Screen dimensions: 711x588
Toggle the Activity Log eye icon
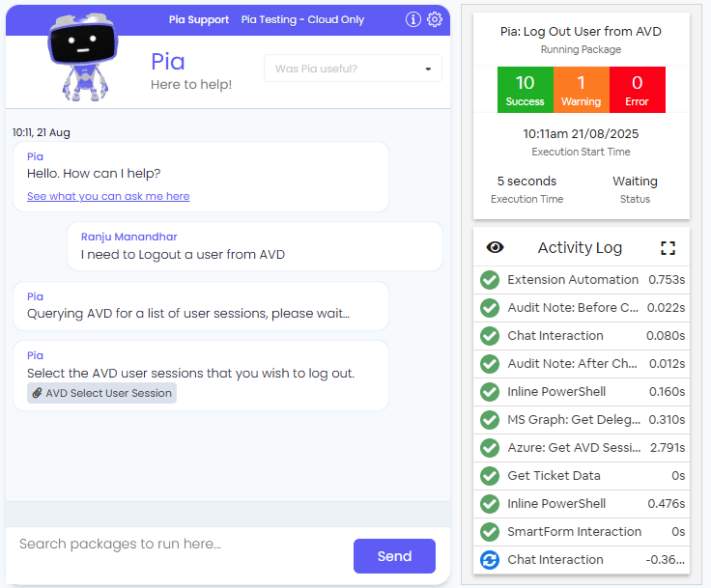click(x=496, y=248)
